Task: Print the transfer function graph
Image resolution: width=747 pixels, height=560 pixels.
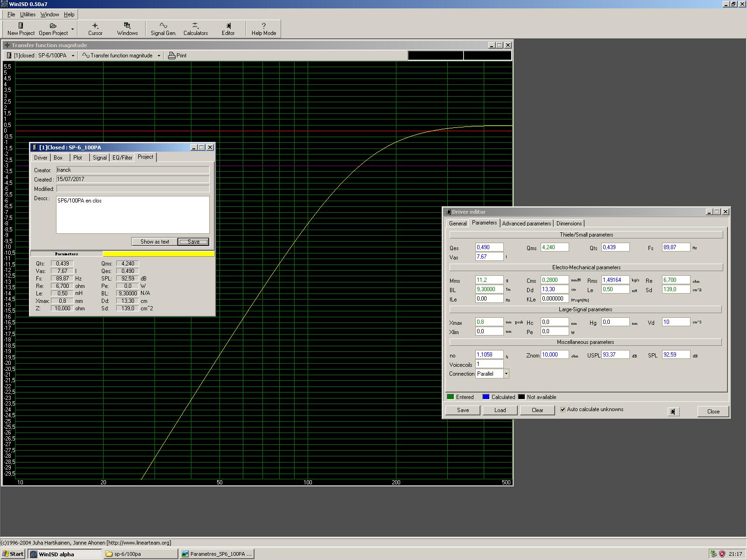Action: pos(177,56)
